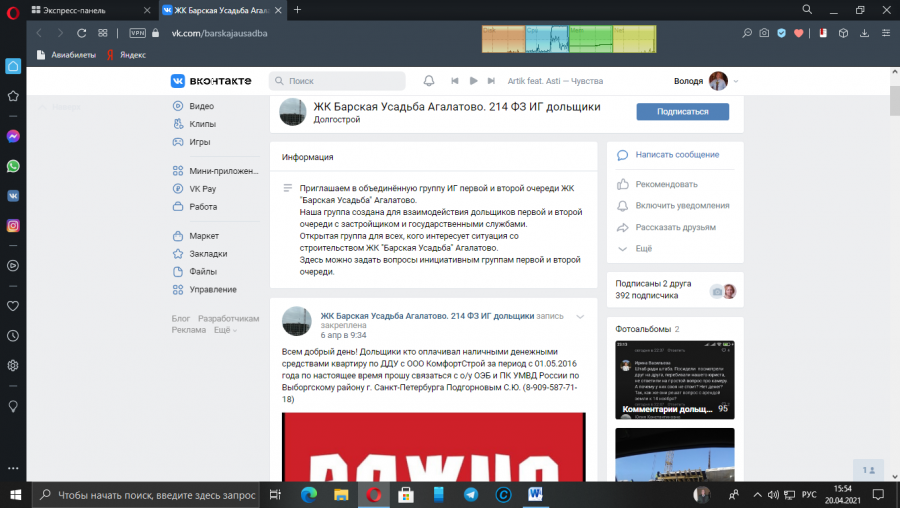The height and width of the screenshot is (508, 900).
Task: Click the group avatar in header
Action: click(293, 111)
